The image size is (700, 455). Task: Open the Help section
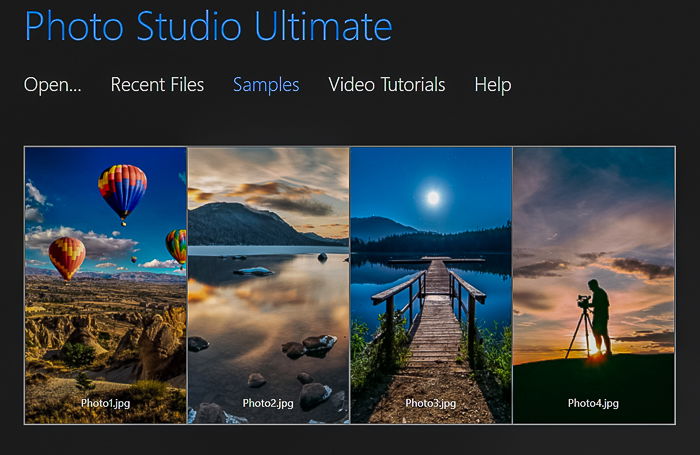point(493,85)
